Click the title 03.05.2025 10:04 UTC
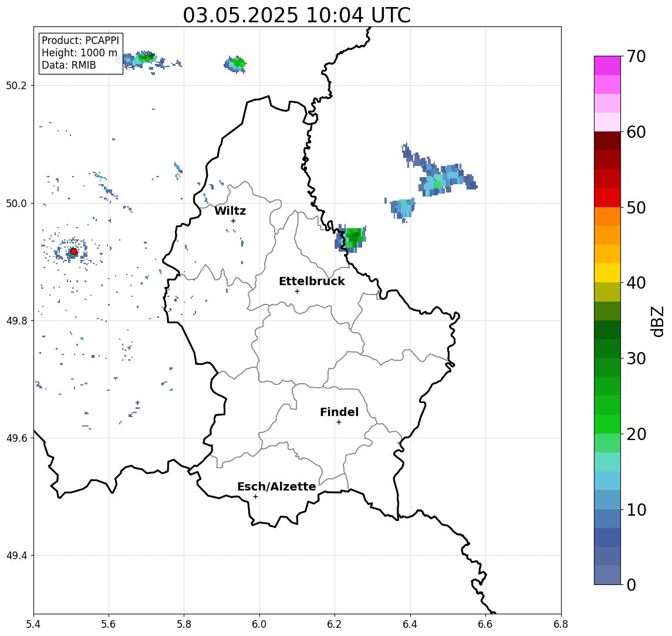The image size is (672, 636). click(297, 15)
